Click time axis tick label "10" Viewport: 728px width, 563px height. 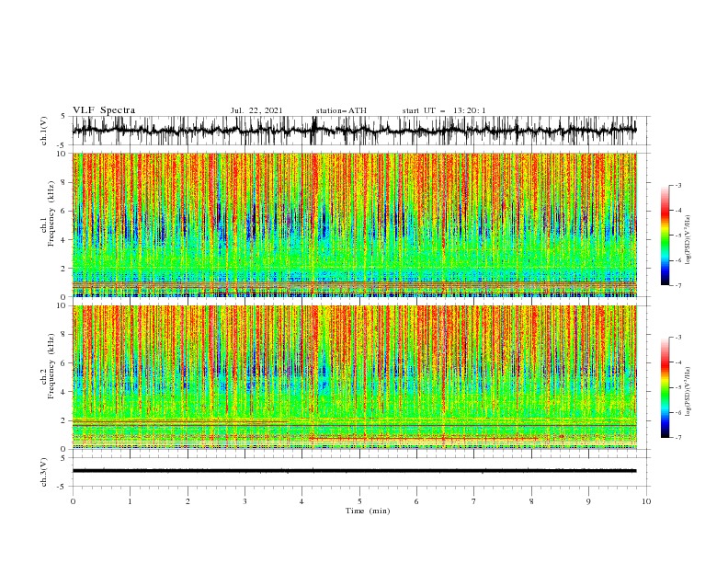tap(646, 501)
